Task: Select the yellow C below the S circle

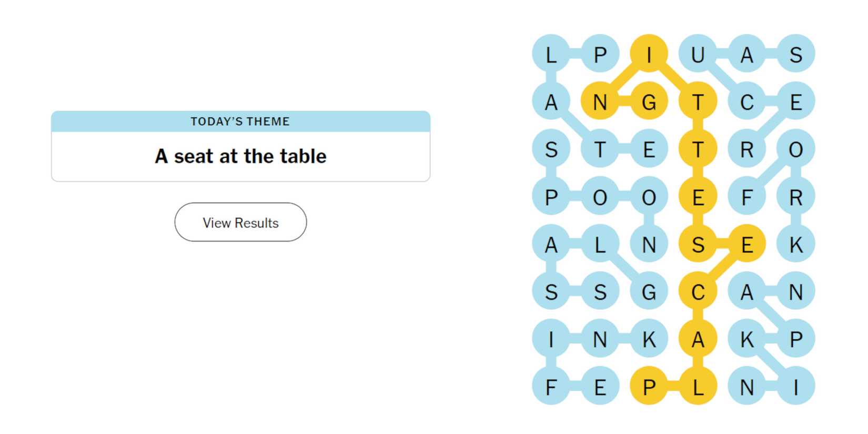Action: point(698,291)
